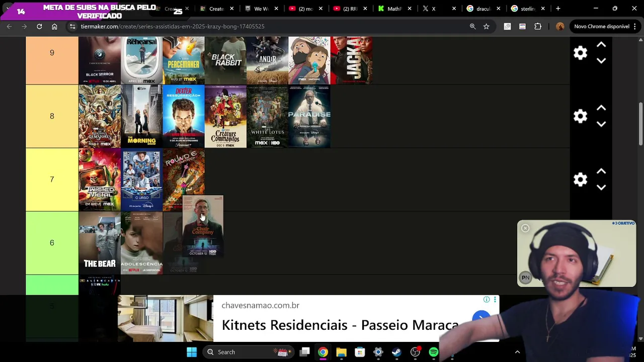Move tier 9 row up

601,45
